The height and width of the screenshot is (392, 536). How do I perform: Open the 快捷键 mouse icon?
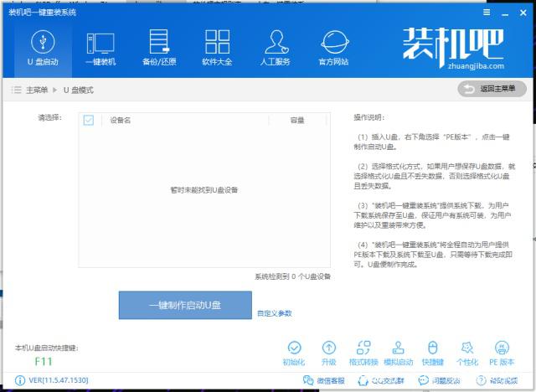[x=432, y=352]
